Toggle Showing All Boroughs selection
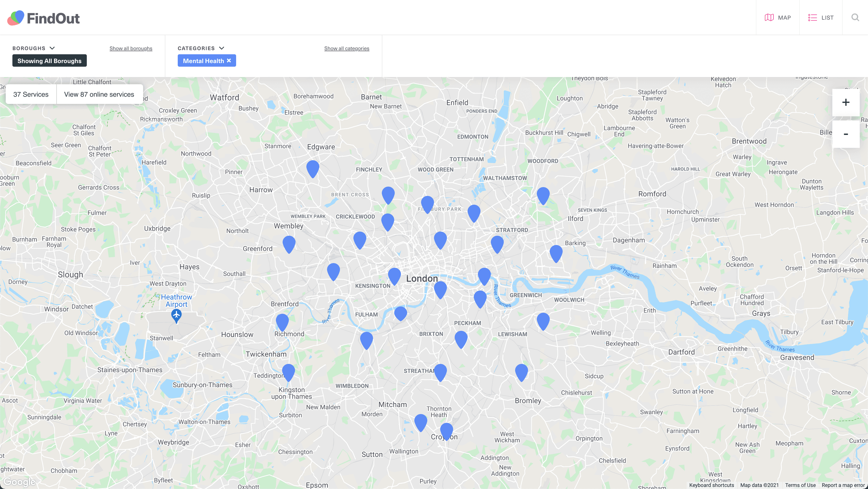 [50, 60]
